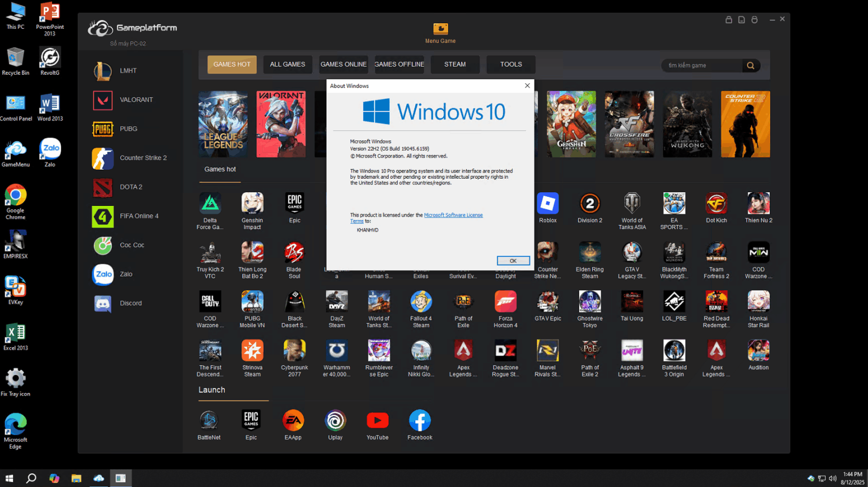Open Microsoft Software License Terms link
868x487 pixels.
(453, 215)
